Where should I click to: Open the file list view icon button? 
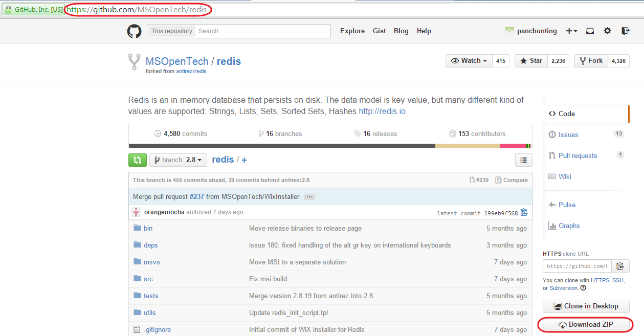[x=523, y=160]
